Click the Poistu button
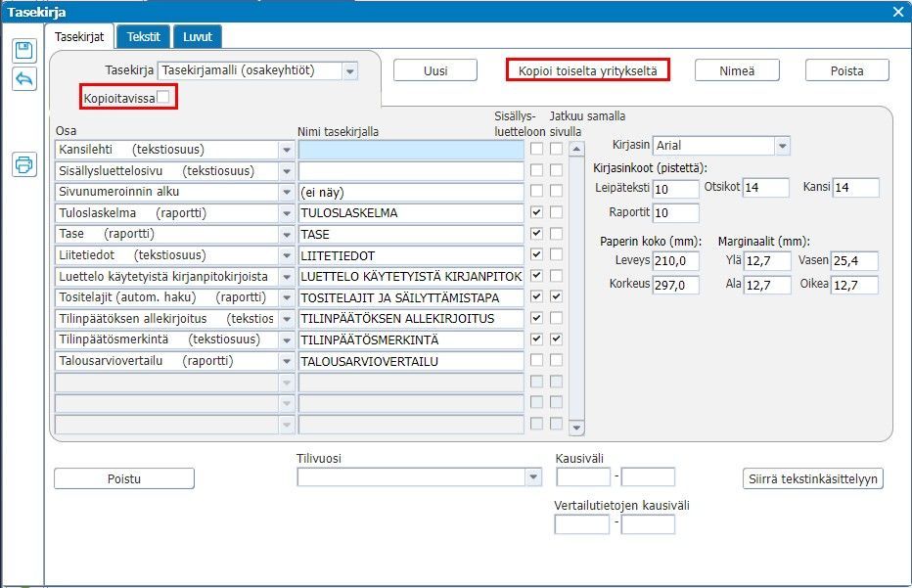This screenshot has width=912, height=588. click(x=124, y=478)
